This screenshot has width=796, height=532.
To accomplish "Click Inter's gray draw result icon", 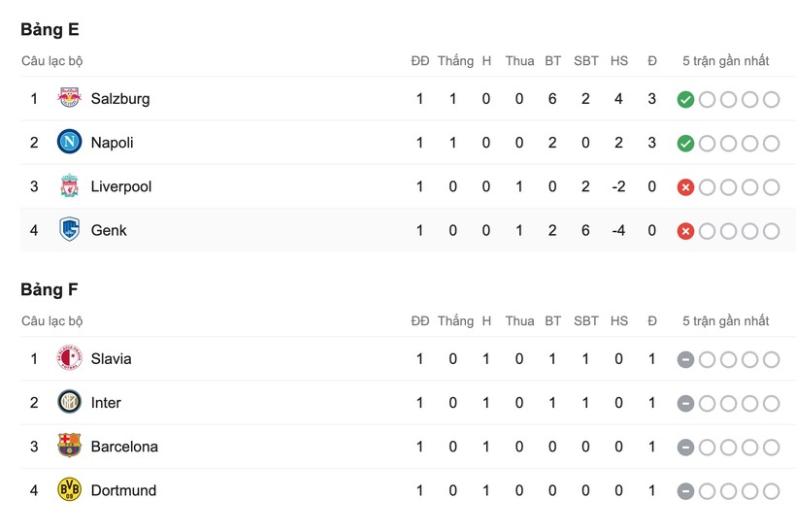I will click(x=685, y=403).
